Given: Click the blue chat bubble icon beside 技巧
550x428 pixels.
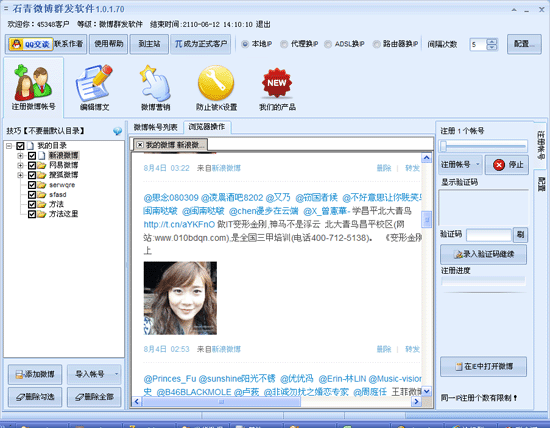Looking at the screenshot, I should 118,131.
